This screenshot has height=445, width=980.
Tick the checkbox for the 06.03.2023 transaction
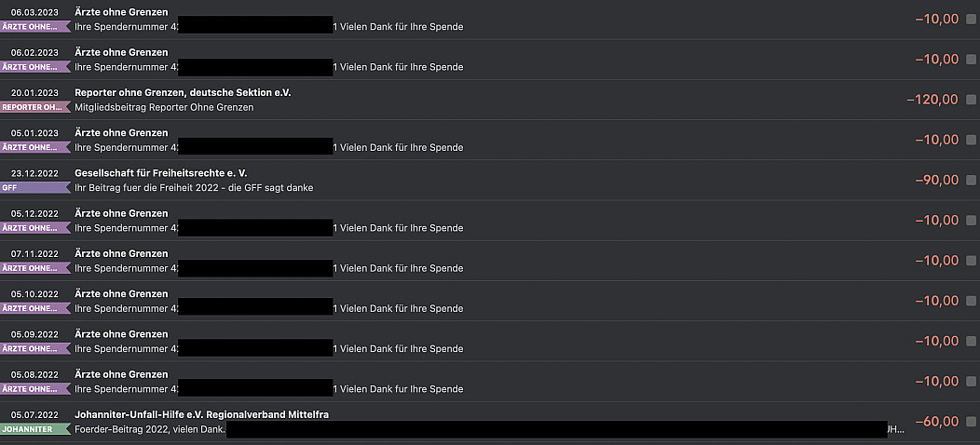(x=971, y=19)
